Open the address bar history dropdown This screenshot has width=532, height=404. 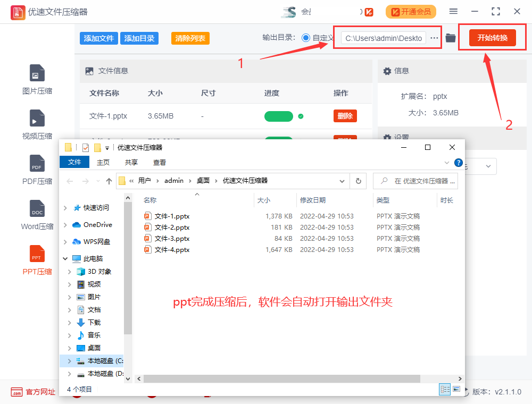coord(342,181)
